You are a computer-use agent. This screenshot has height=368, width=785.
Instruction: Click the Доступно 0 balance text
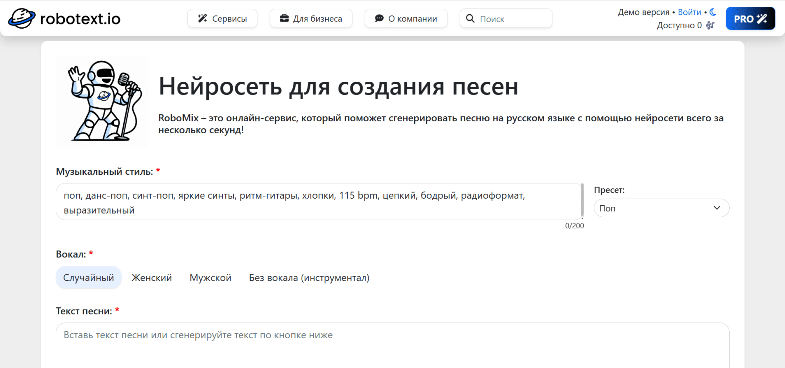click(x=679, y=25)
